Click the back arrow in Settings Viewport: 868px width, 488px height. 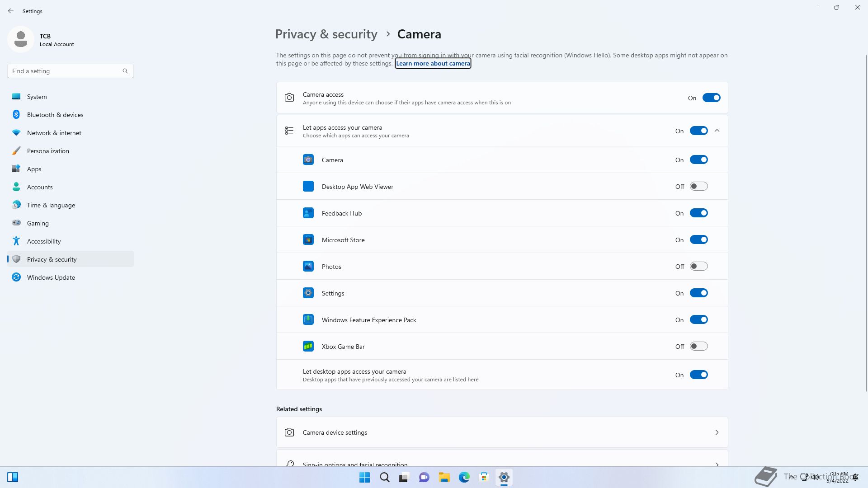click(x=11, y=11)
